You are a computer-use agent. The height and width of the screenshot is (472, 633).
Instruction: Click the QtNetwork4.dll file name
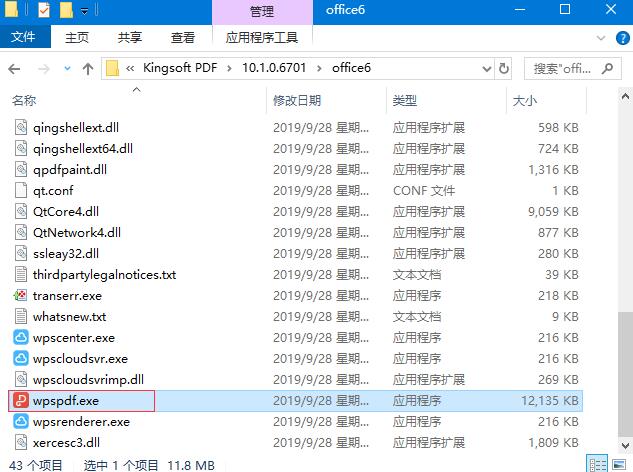click(x=77, y=233)
